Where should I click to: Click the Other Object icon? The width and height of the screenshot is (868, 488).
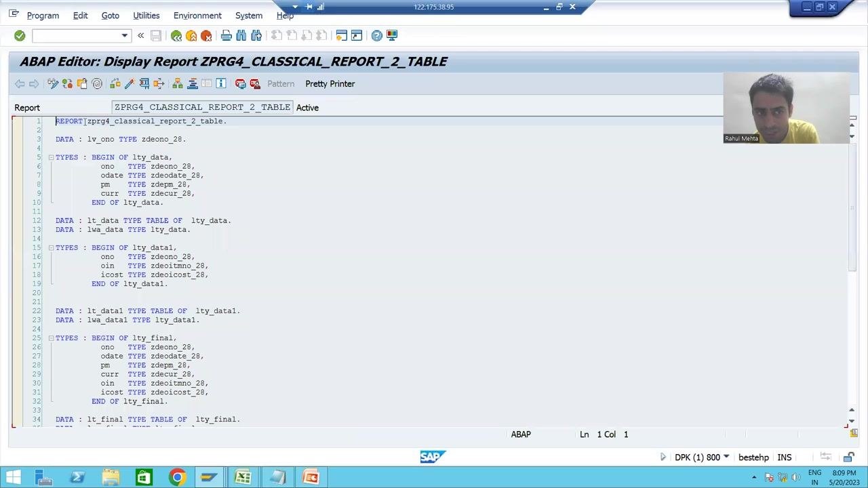coord(82,83)
